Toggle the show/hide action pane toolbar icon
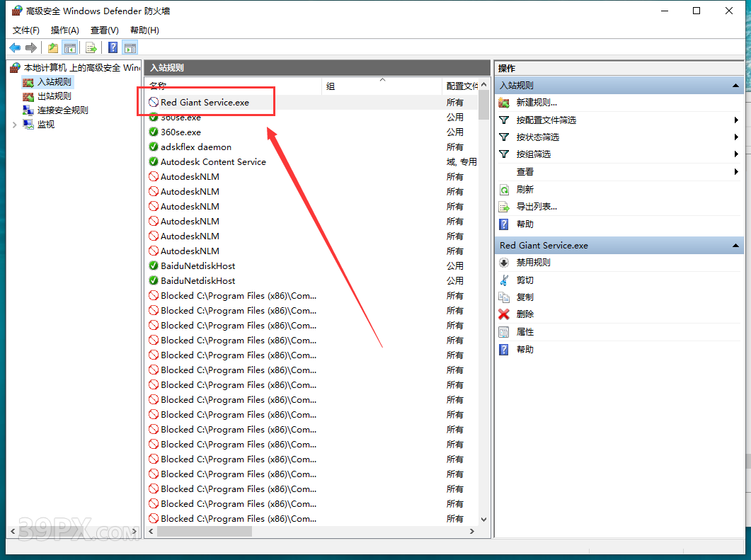The image size is (751, 560). [130, 48]
